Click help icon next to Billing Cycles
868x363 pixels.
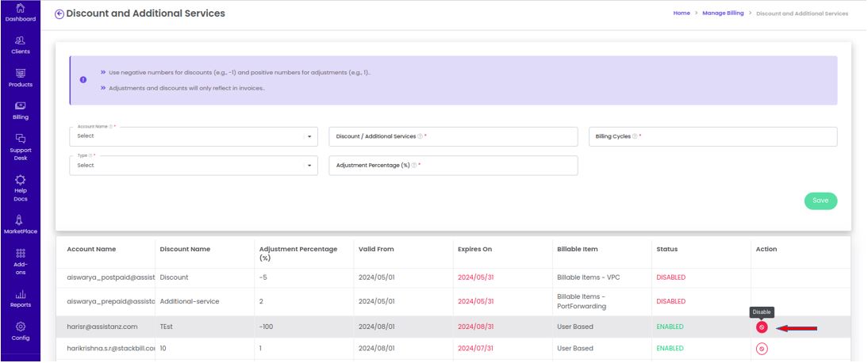[x=635, y=136]
